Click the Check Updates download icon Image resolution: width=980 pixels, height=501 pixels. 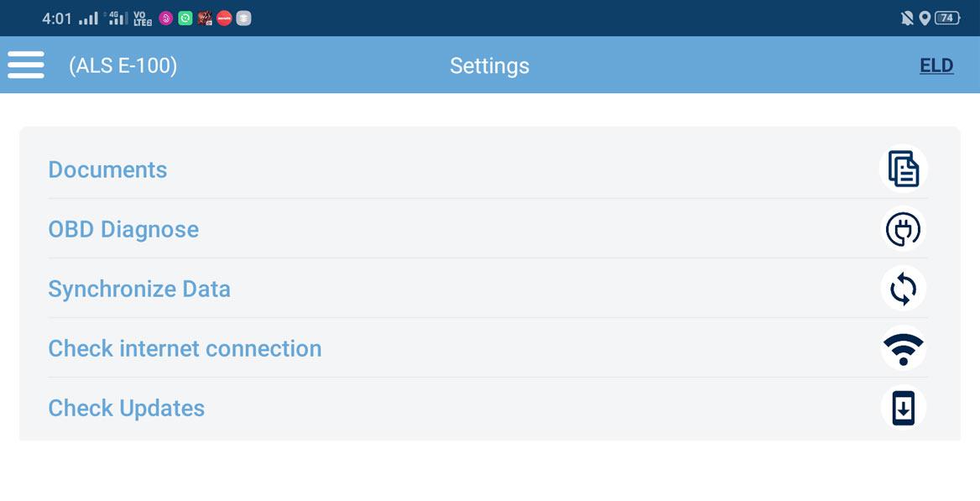coord(903,408)
